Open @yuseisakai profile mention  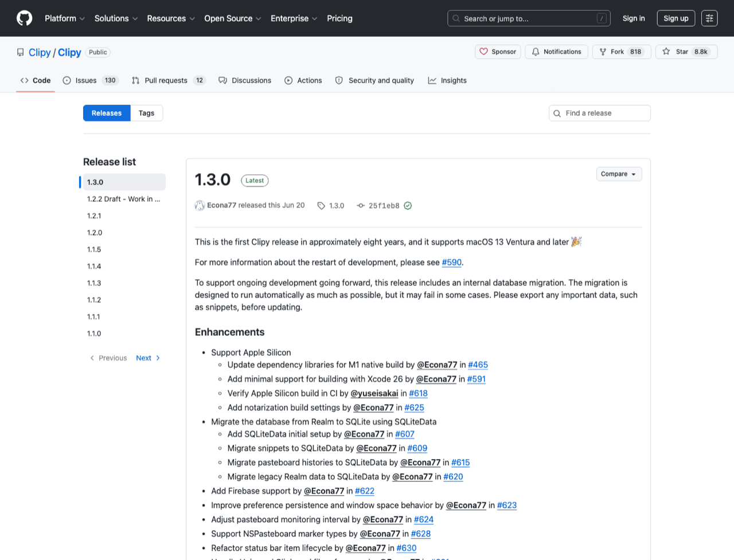click(x=374, y=394)
